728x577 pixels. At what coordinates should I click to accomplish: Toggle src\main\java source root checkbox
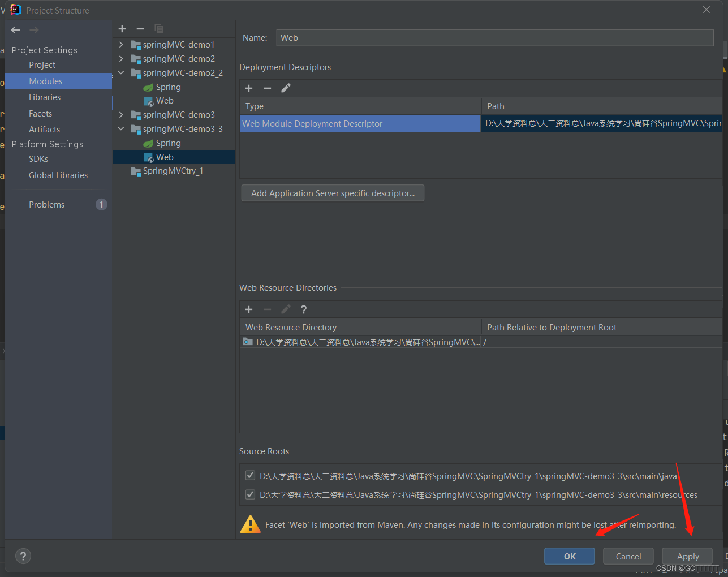tap(250, 475)
